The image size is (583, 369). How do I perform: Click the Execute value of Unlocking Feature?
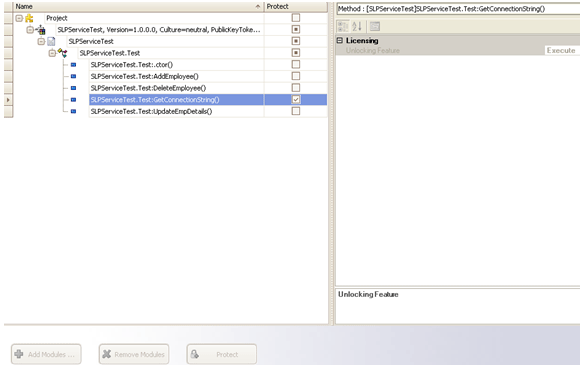(x=562, y=50)
